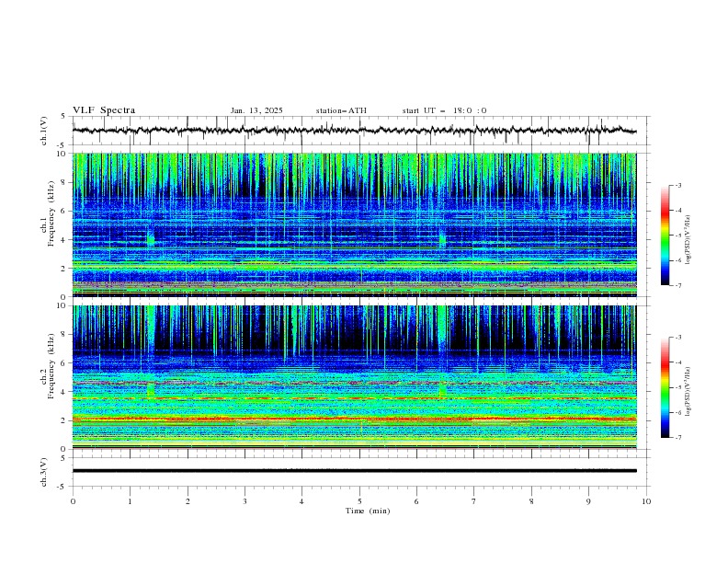Click the '-4' tick on ch.2 color bar
Screen dimensions: 728x563
point(677,362)
